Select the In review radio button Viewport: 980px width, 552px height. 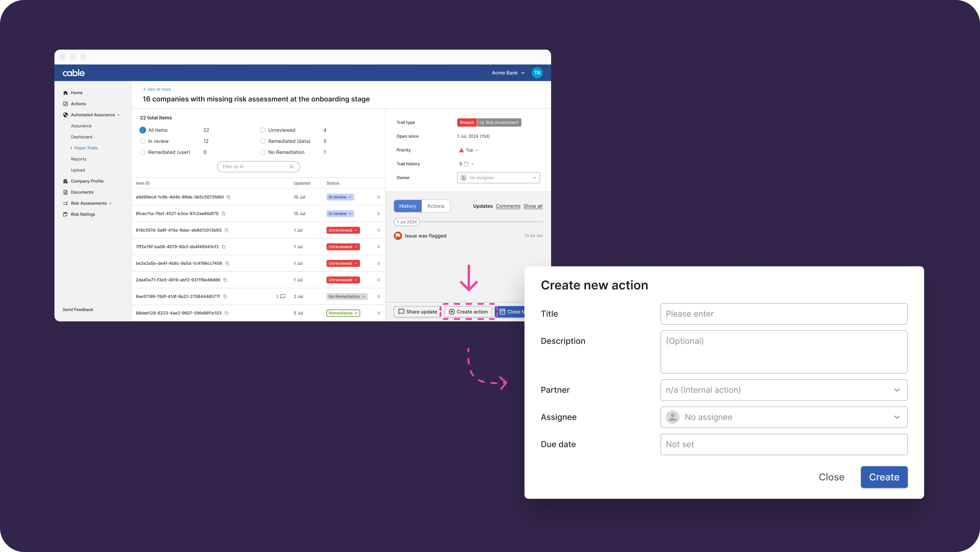click(x=143, y=141)
